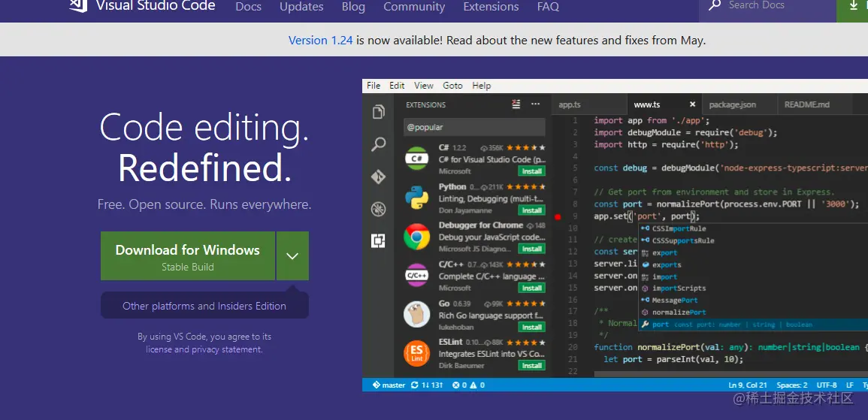Click UTF-8 encoding in the status bar
The image size is (868, 420).
click(827, 385)
